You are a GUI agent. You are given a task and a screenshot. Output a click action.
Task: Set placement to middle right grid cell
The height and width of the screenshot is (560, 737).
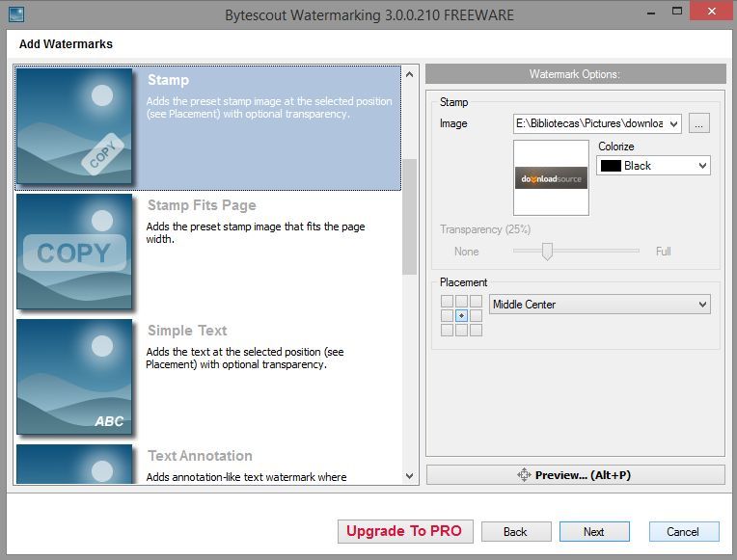pos(477,316)
